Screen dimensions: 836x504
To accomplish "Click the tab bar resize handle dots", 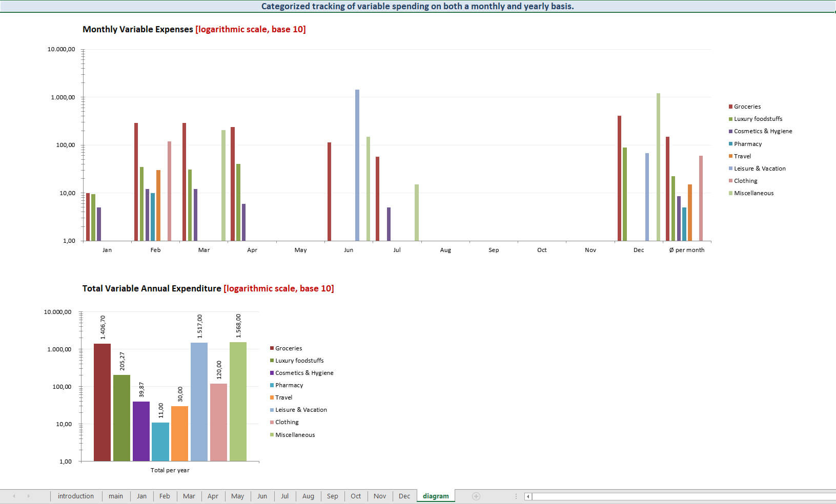I will (516, 496).
